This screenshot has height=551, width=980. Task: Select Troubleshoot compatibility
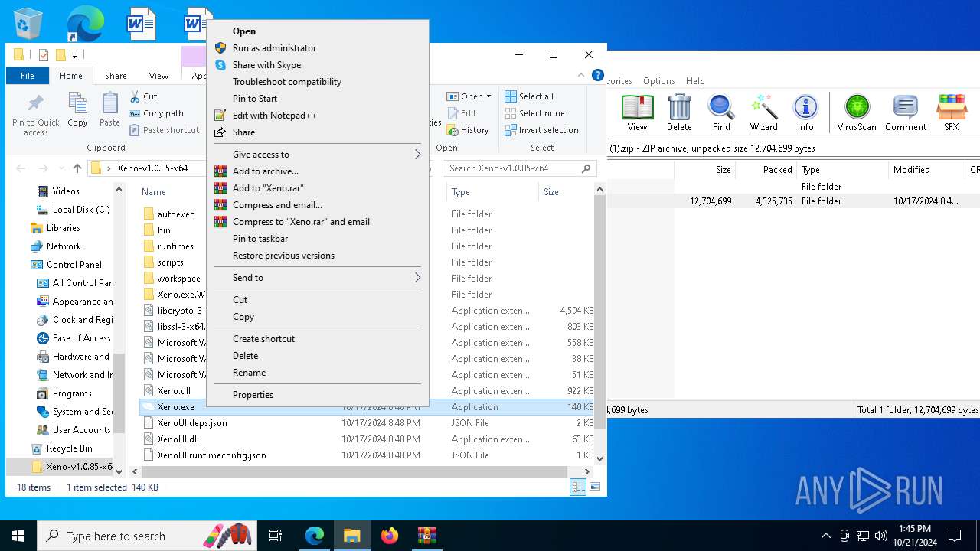tap(318, 82)
